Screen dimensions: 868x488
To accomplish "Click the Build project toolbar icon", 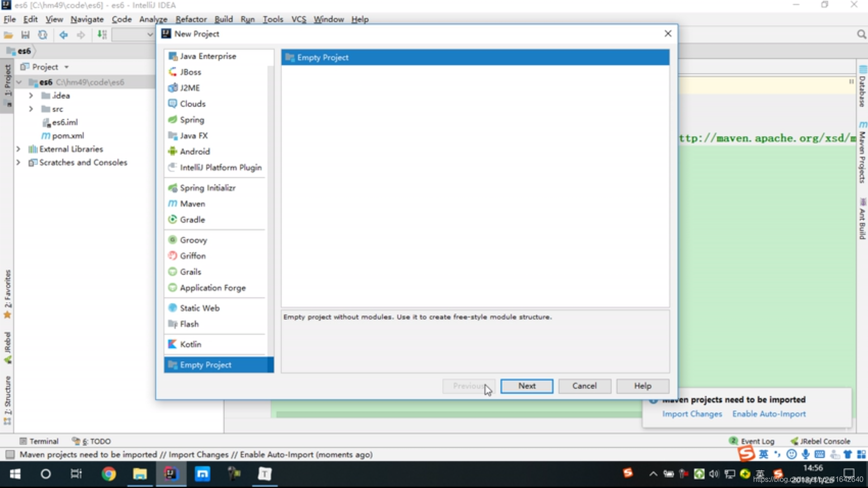I will [x=102, y=35].
